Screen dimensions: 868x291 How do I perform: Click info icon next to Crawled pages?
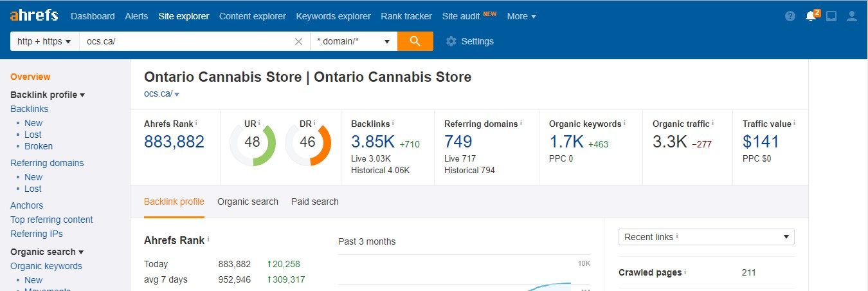pyautogui.click(x=685, y=272)
